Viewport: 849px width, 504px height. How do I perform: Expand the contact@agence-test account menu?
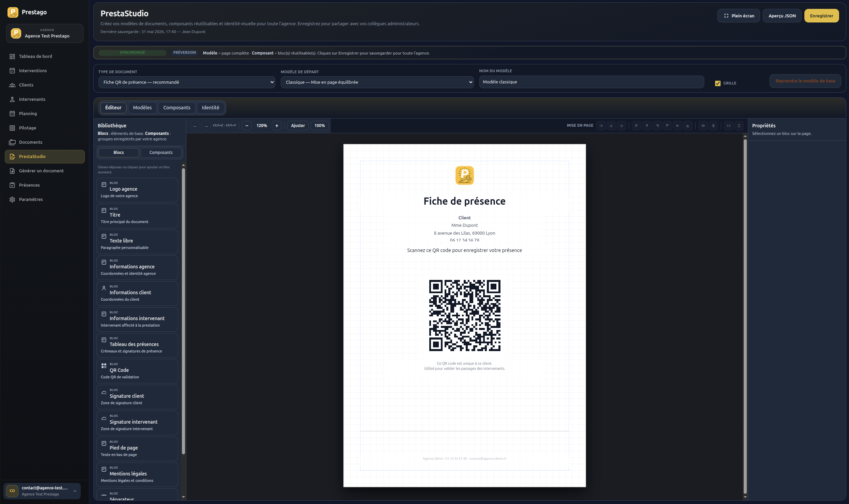(x=42, y=491)
